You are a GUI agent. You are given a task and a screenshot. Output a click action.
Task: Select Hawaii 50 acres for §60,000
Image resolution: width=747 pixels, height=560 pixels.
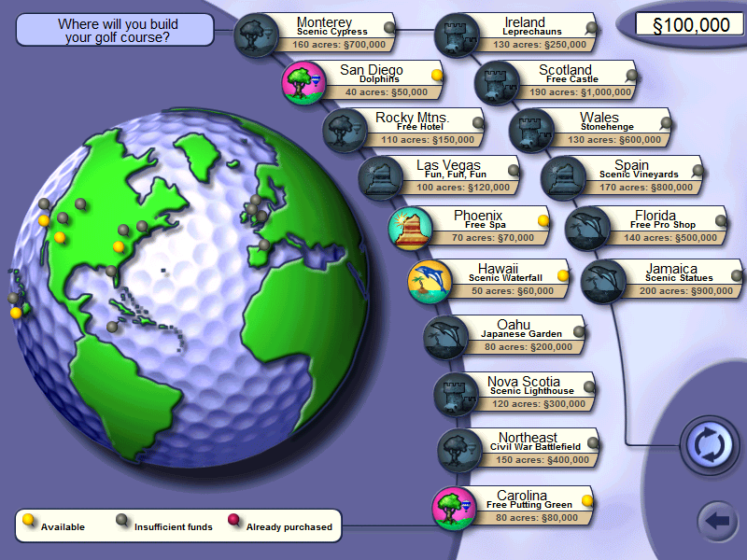(x=513, y=291)
